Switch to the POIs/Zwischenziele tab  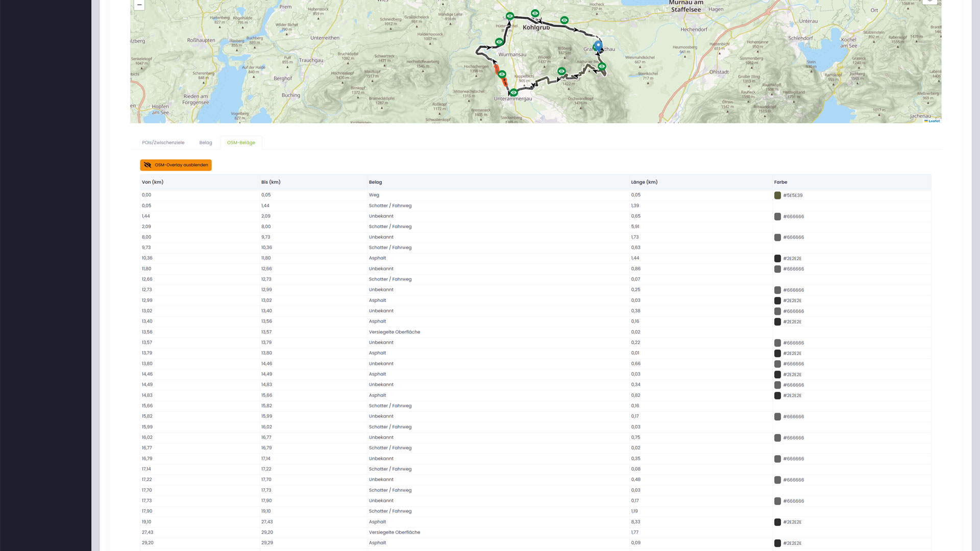point(163,143)
